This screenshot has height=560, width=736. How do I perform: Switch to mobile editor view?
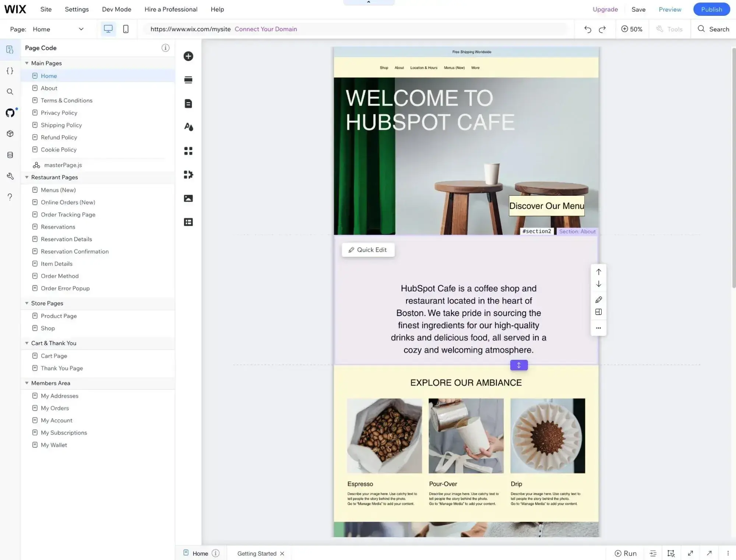tap(126, 29)
